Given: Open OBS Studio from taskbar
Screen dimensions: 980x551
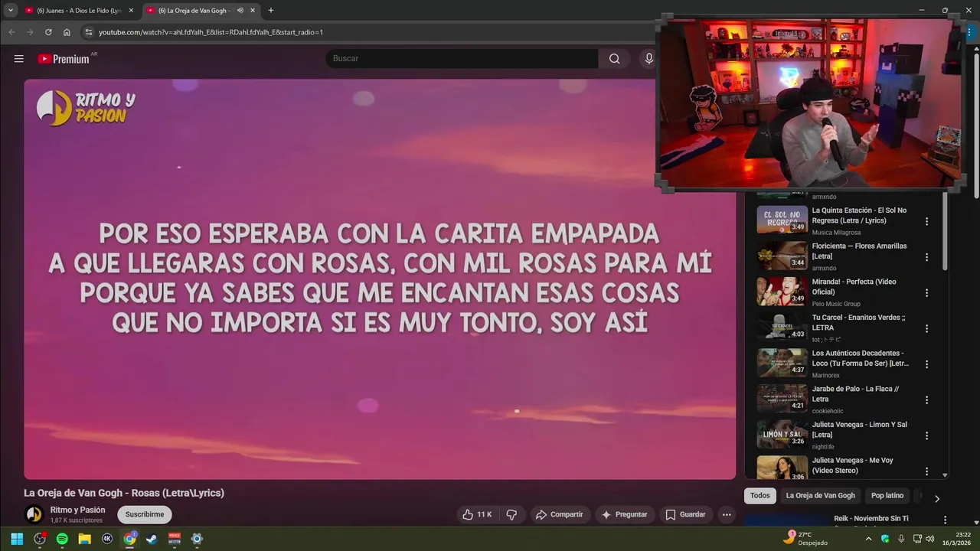Looking at the screenshot, I should coord(40,539).
